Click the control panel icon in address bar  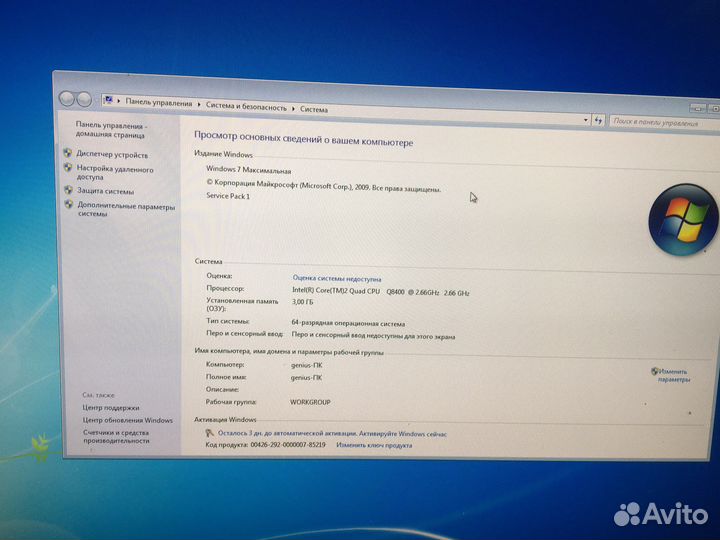coord(108,101)
